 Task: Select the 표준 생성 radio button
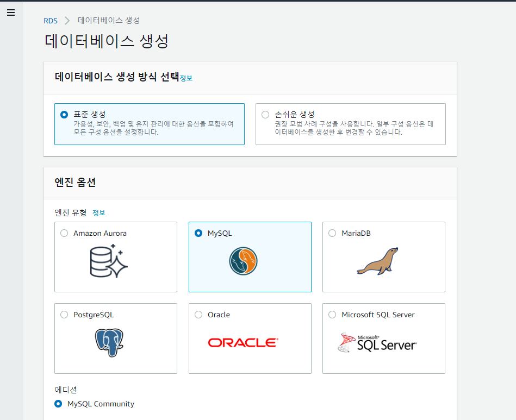[64, 115]
